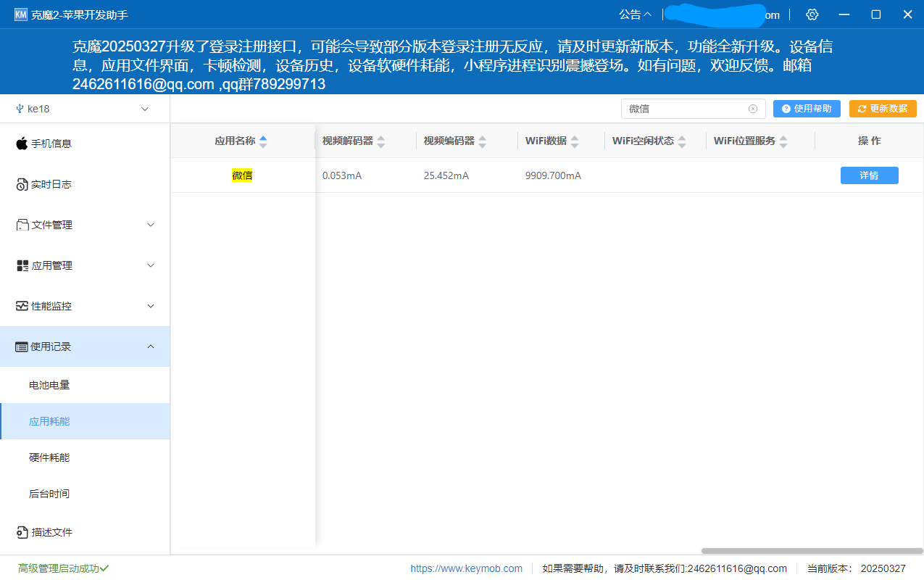Click the 当前版本 20250327 status entry
This screenshot has height=580, width=924.
point(857,568)
